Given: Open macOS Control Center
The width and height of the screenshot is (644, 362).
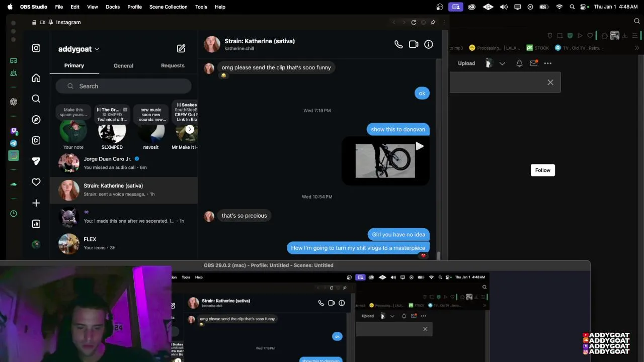Looking at the screenshot, I should click(584, 7).
